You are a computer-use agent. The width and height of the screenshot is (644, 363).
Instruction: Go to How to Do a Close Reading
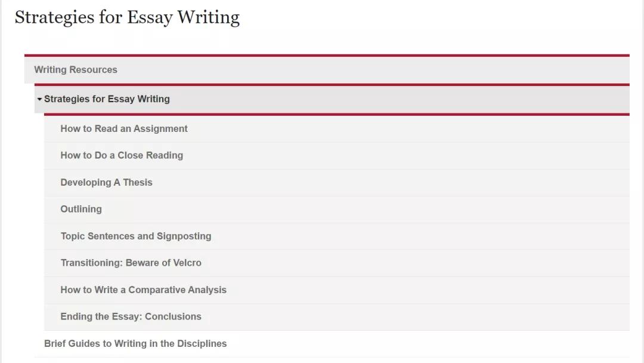coord(122,155)
